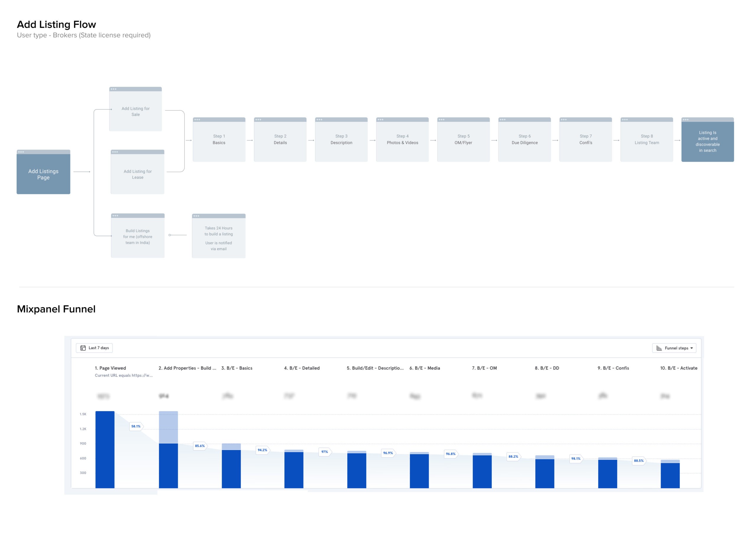Click the calendar icon beside Last 7 days
The image size is (756, 538).
coord(83,348)
